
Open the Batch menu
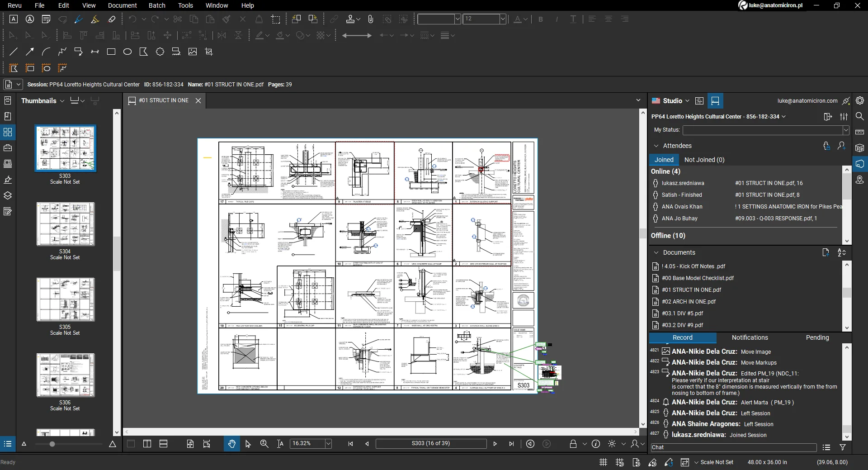pyautogui.click(x=157, y=5)
